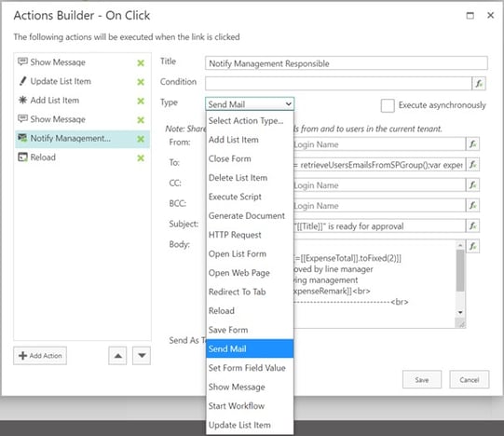The width and height of the screenshot is (504, 436).
Task: Enable Execute asynchronously checkbox
Action: pos(388,105)
